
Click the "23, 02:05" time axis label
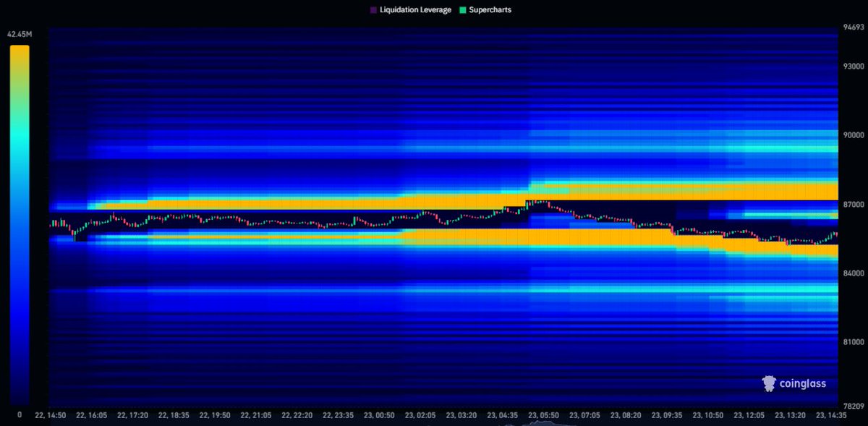click(420, 416)
